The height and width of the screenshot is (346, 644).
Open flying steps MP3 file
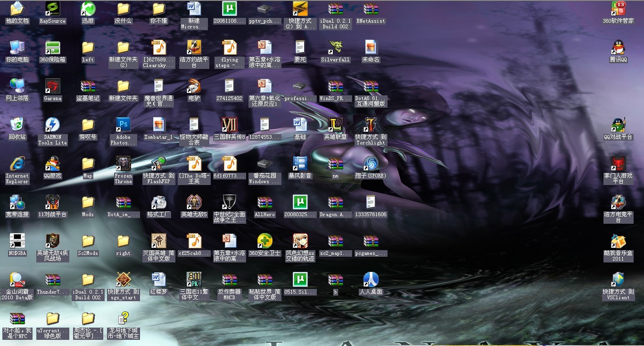point(229,47)
